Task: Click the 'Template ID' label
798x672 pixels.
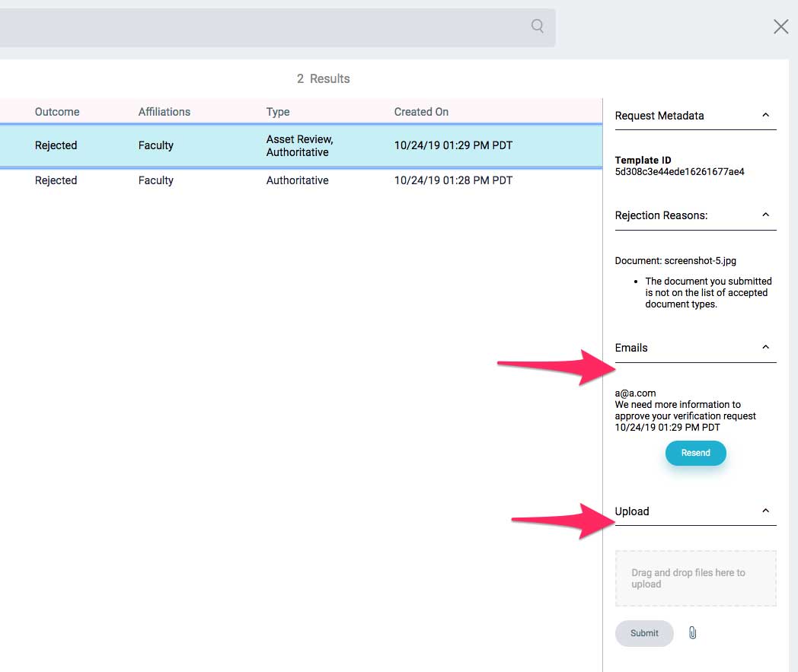Action: (643, 161)
